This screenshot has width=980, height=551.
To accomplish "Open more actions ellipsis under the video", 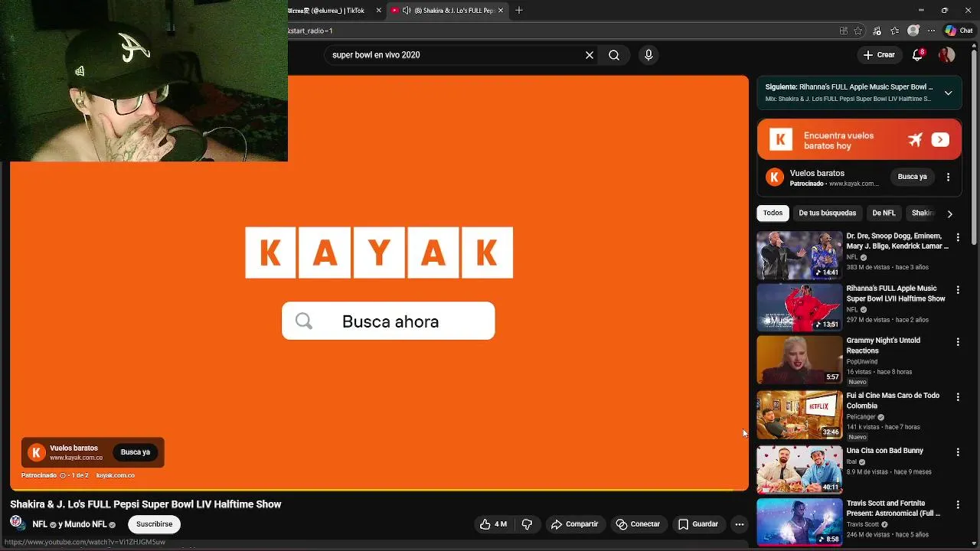I will [740, 524].
